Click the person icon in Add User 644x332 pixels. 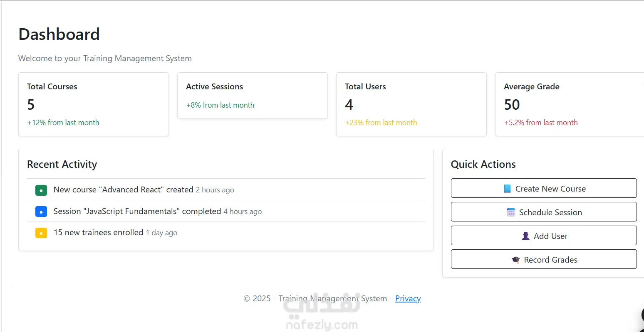tap(525, 236)
